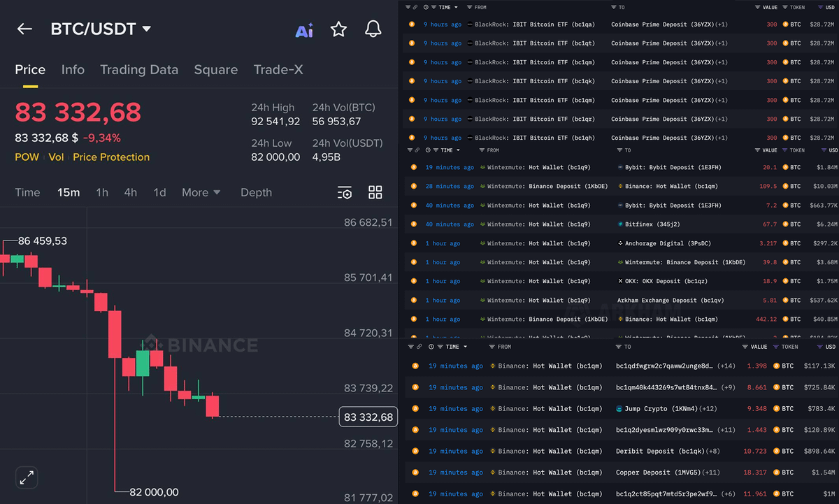The image size is (839, 504).
Task: Add BTC/USDT to favorites with the star
Action: pyautogui.click(x=338, y=29)
